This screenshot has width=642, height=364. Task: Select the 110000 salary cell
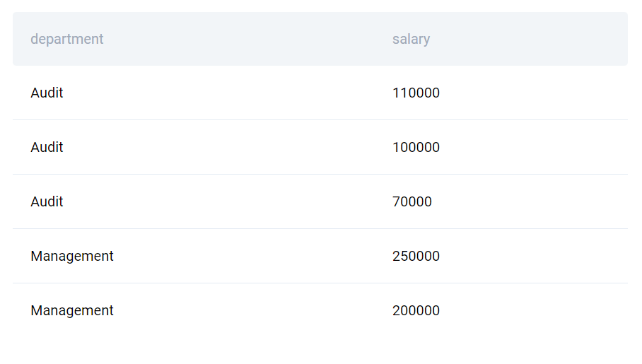(416, 93)
